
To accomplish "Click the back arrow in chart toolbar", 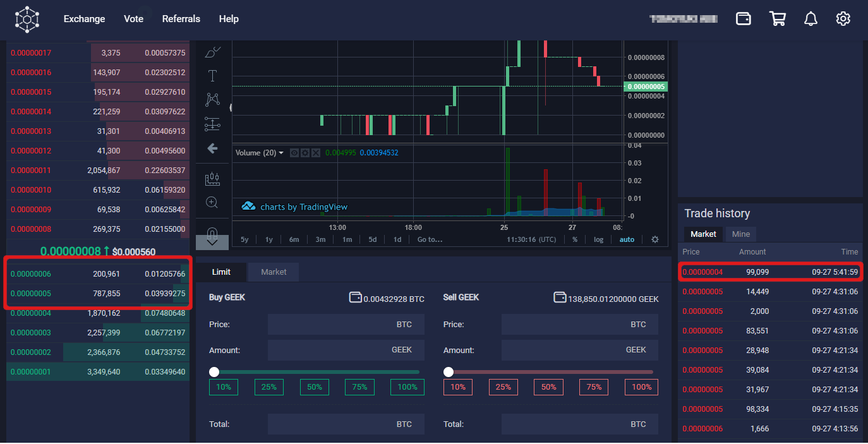I will (213, 148).
